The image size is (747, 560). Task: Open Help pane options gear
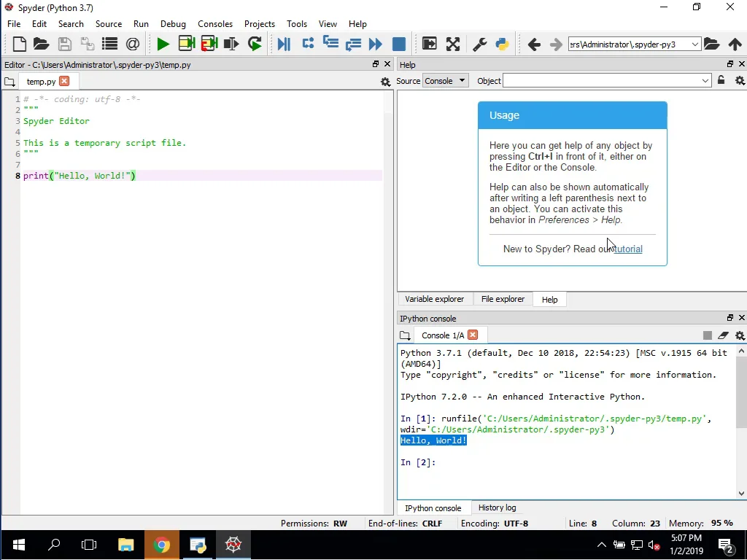pos(740,81)
